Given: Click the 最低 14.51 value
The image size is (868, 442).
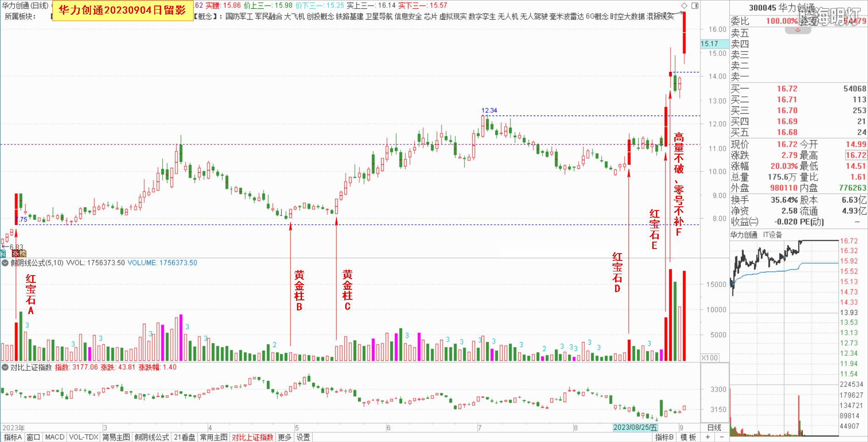Looking at the screenshot, I should (856, 166).
